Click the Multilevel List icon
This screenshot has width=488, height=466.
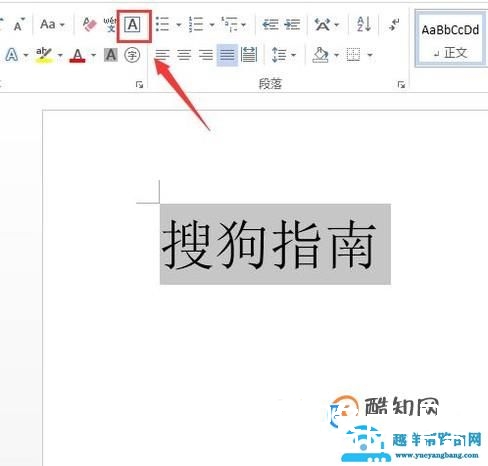point(229,24)
